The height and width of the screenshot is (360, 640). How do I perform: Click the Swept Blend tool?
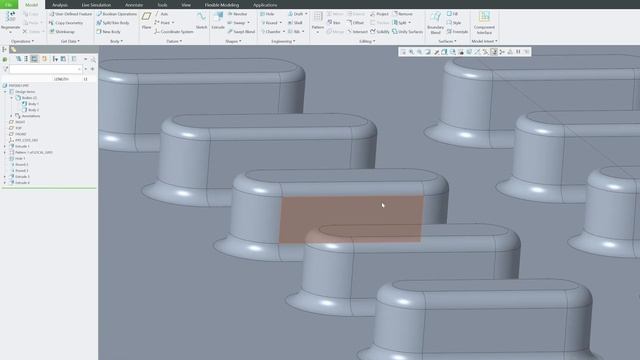point(241,31)
